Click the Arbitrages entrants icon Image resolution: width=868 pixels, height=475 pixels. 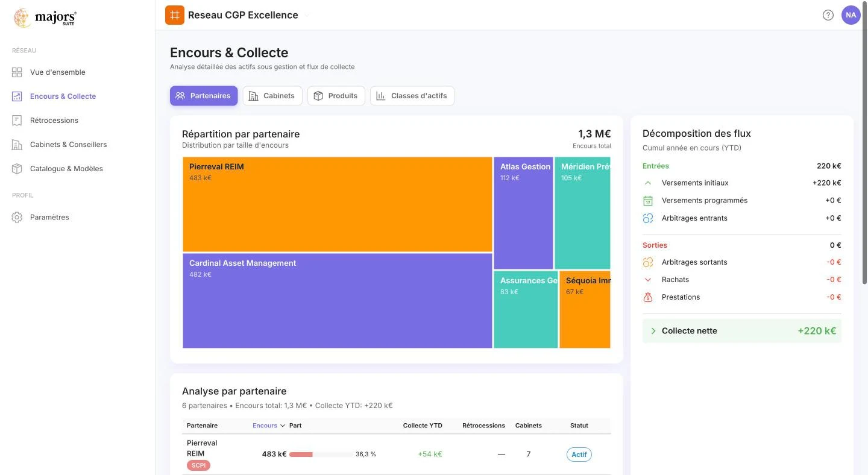tap(648, 218)
